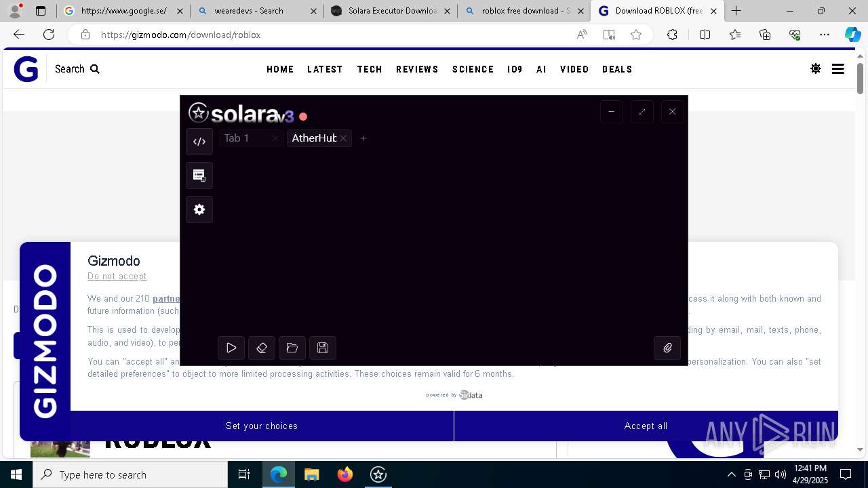Viewport: 868px width, 488px height.
Task: Open Gizmodo hamburger menu
Action: coord(838,68)
